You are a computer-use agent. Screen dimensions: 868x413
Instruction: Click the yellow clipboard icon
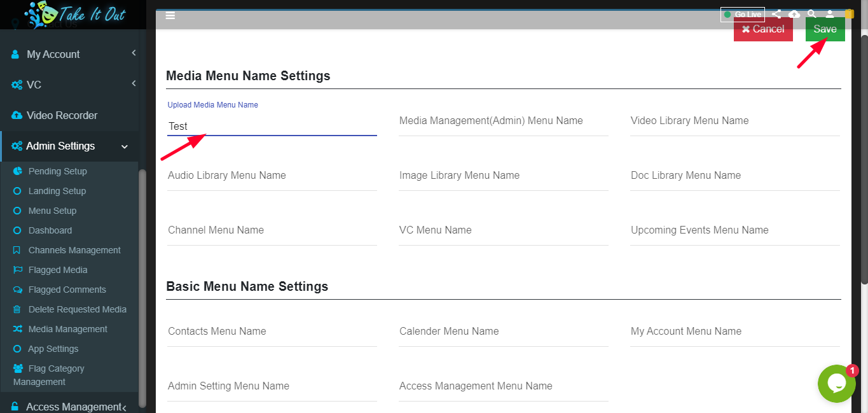point(849,14)
